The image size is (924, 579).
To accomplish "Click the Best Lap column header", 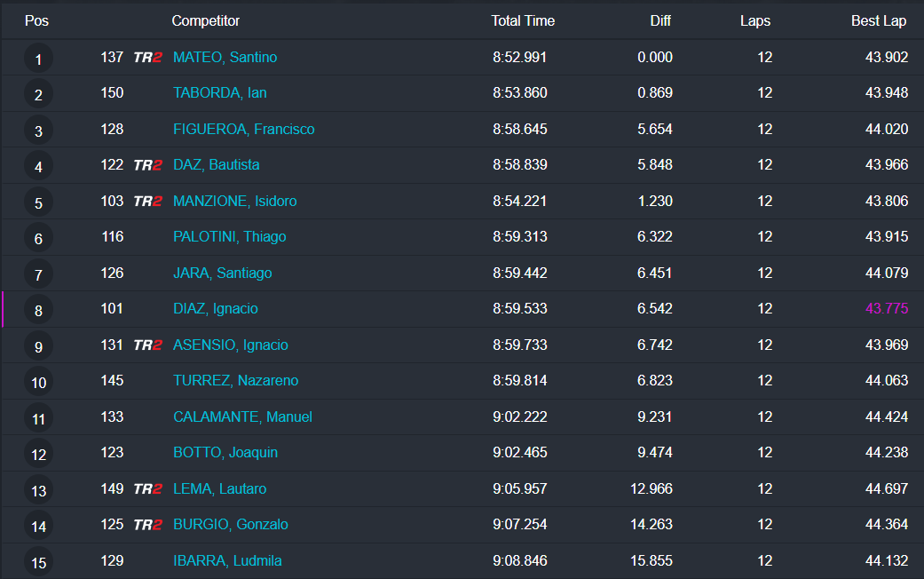I will point(879,20).
